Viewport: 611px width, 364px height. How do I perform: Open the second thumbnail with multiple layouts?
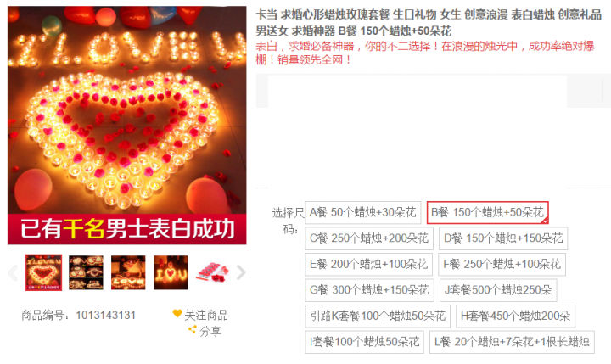point(86,272)
